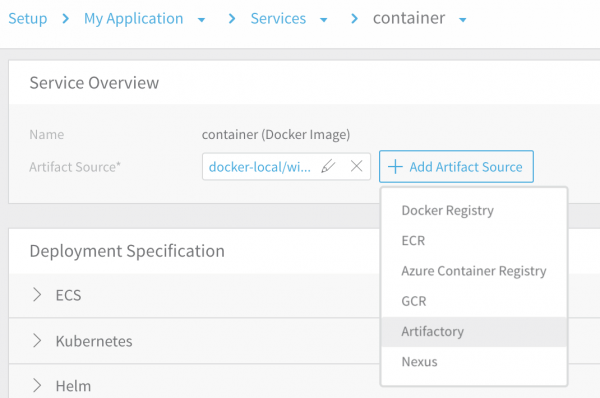Click the container (Docker Image) name value
The height and width of the screenshot is (398, 600).
pyautogui.click(x=276, y=135)
